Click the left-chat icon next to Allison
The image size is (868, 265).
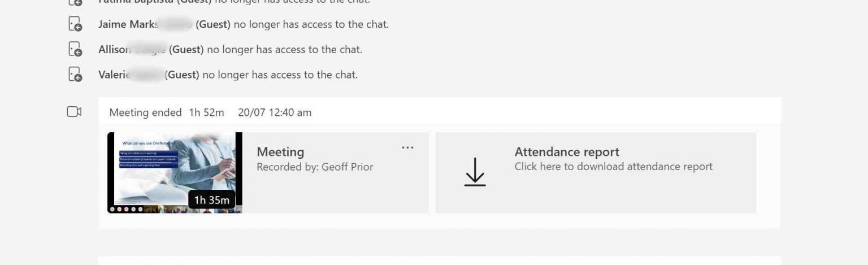tap(75, 50)
